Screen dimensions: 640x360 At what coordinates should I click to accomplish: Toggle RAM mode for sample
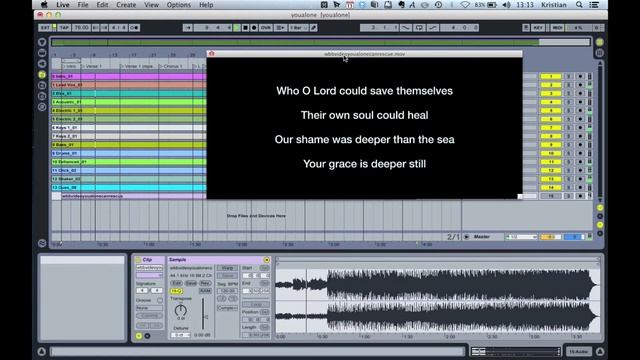pyautogui.click(x=205, y=291)
